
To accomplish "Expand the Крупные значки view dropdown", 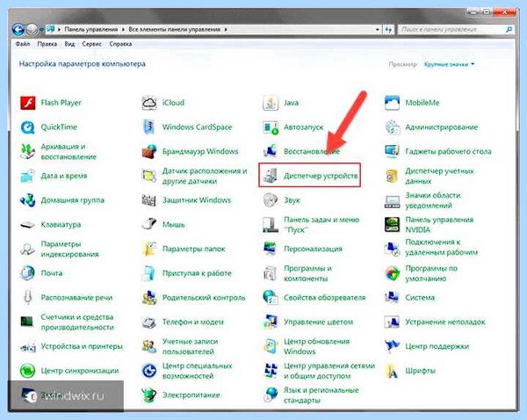I will [449, 64].
